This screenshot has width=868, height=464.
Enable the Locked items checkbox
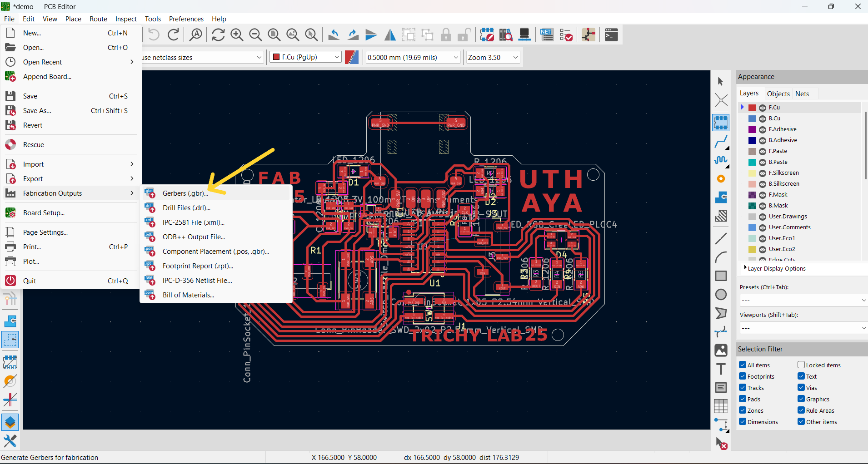(801, 365)
